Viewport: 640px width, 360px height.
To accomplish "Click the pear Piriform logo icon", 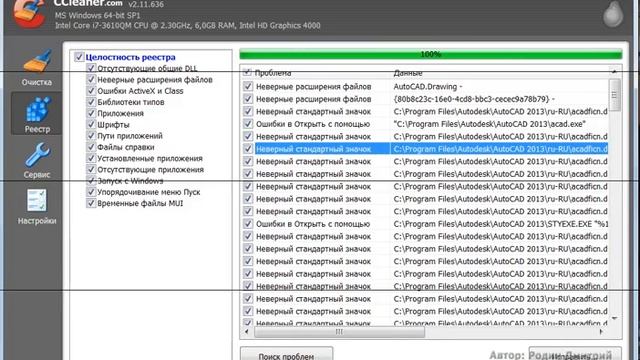I will 613,13.
